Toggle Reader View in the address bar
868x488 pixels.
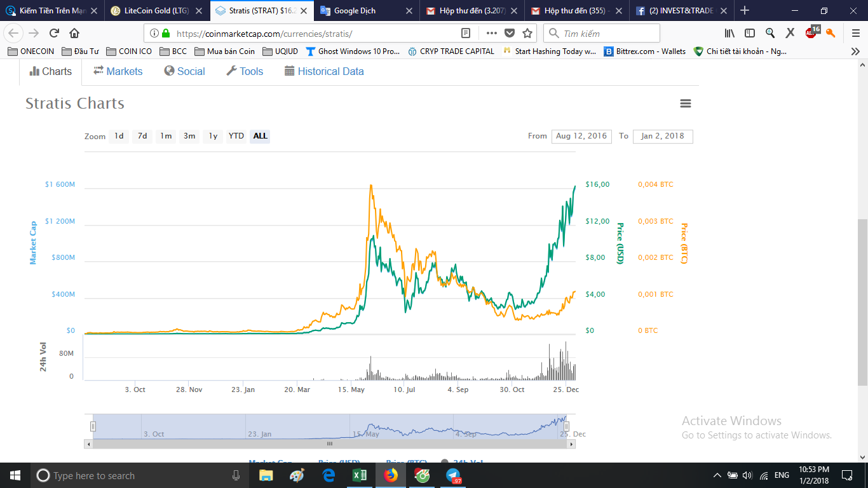[x=466, y=33]
